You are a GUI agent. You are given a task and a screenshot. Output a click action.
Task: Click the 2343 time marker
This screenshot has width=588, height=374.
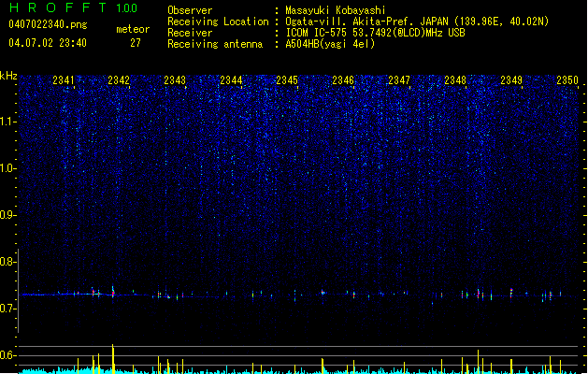pos(175,80)
